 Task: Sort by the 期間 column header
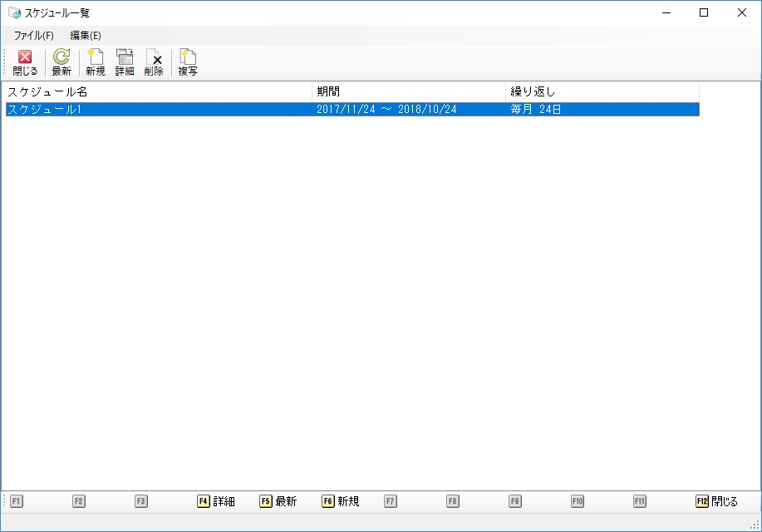(x=408, y=91)
